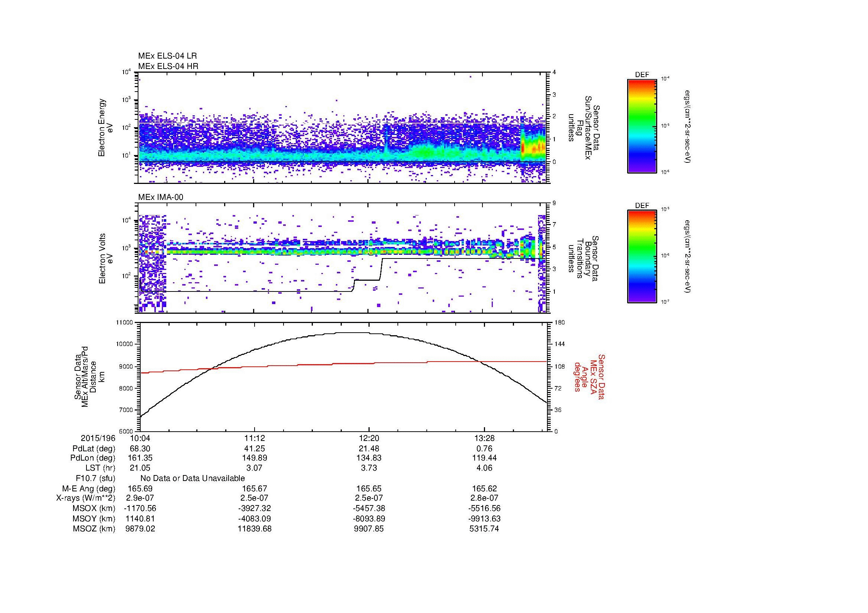
Task: Select MSOY value -8093.89
Action: tap(369, 518)
